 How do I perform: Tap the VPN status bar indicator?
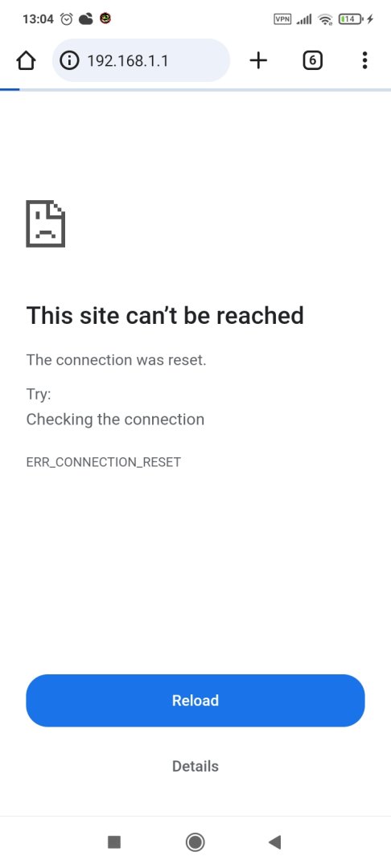282,19
